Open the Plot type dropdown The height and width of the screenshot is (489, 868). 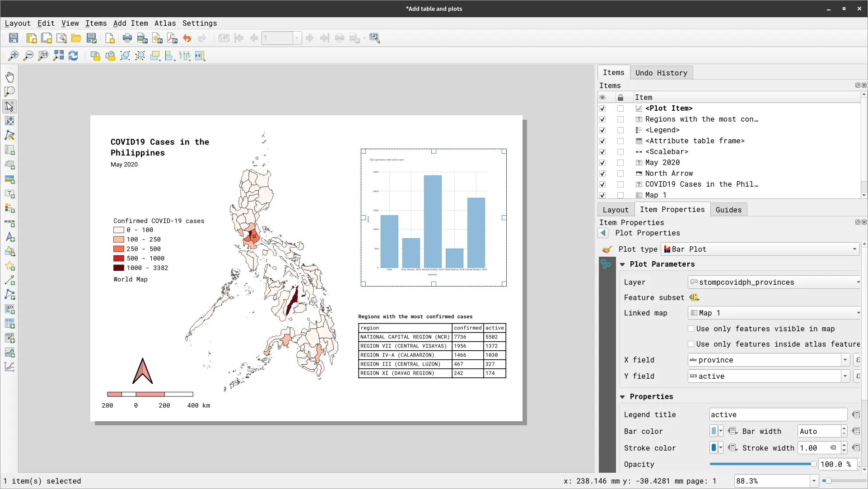coord(760,249)
